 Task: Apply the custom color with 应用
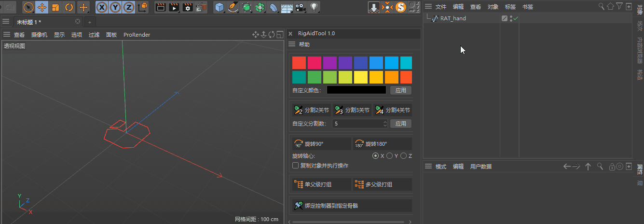(x=401, y=90)
